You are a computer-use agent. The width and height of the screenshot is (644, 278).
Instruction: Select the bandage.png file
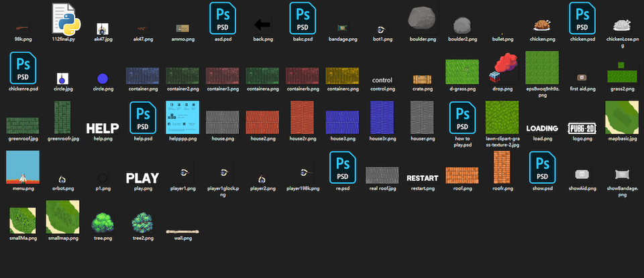point(343,28)
